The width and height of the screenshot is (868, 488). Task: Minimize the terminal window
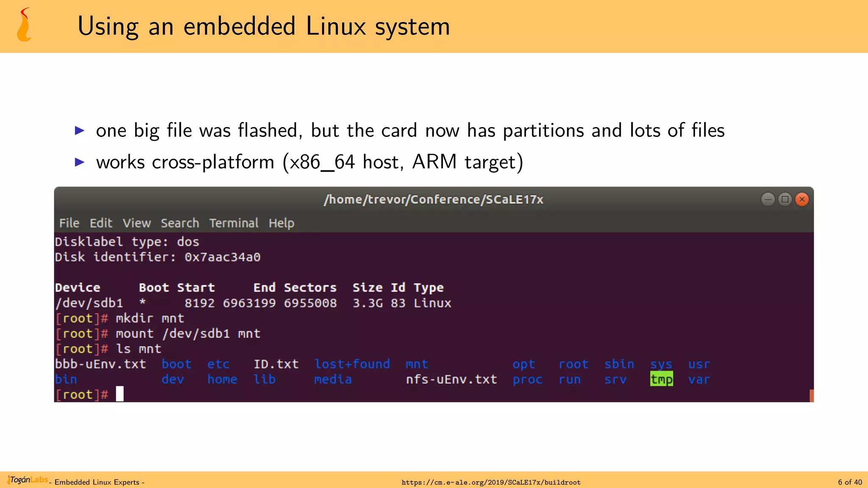(x=768, y=199)
